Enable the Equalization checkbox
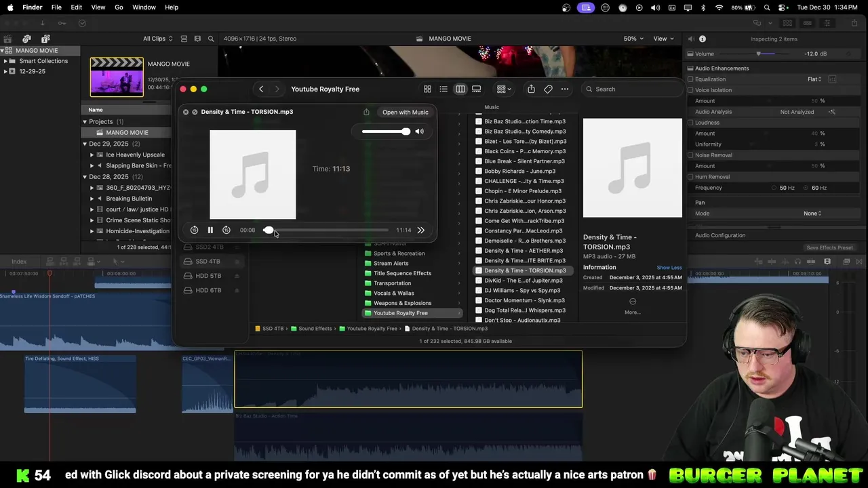This screenshot has width=868, height=488. pos(690,79)
